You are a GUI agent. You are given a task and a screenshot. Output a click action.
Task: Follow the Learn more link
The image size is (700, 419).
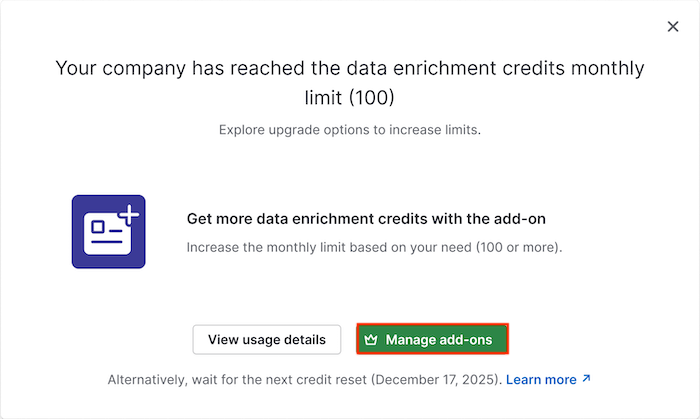(541, 380)
